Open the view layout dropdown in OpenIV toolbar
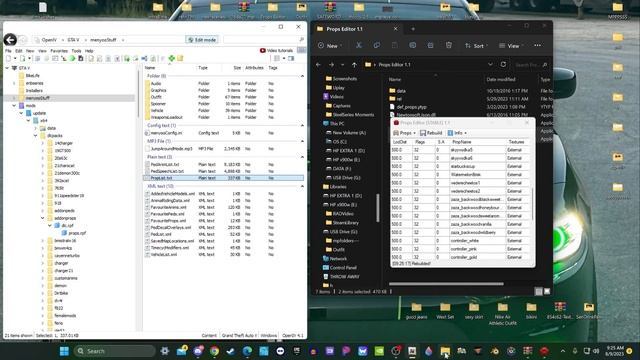This screenshot has width=640, height=360. [x=279, y=59]
